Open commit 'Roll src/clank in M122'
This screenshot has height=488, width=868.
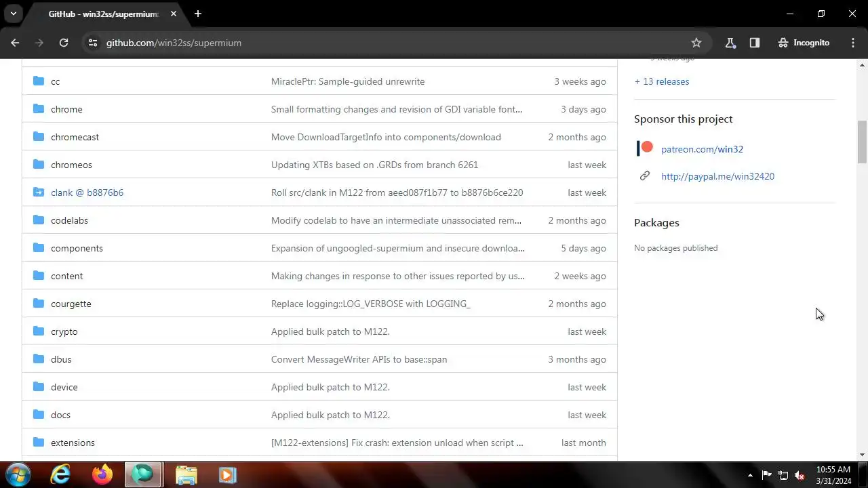[x=397, y=192]
